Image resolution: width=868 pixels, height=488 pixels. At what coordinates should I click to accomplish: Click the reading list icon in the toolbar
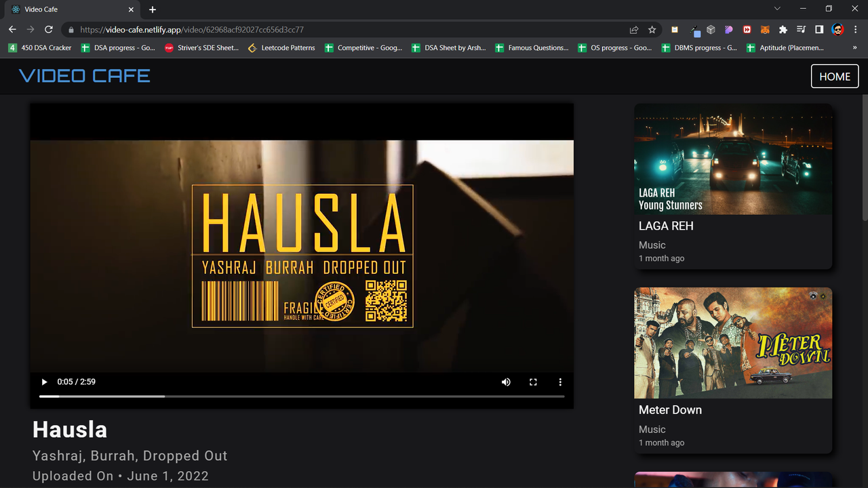tap(801, 30)
